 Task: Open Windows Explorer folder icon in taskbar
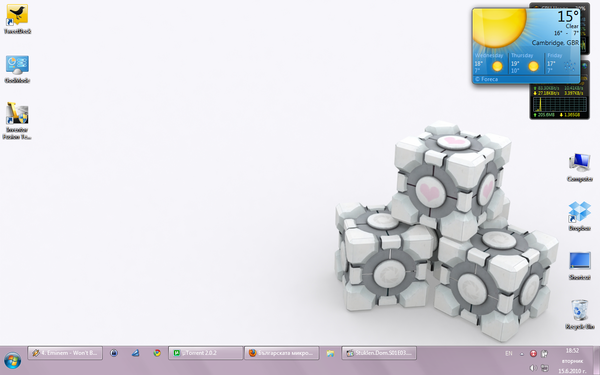point(330,353)
